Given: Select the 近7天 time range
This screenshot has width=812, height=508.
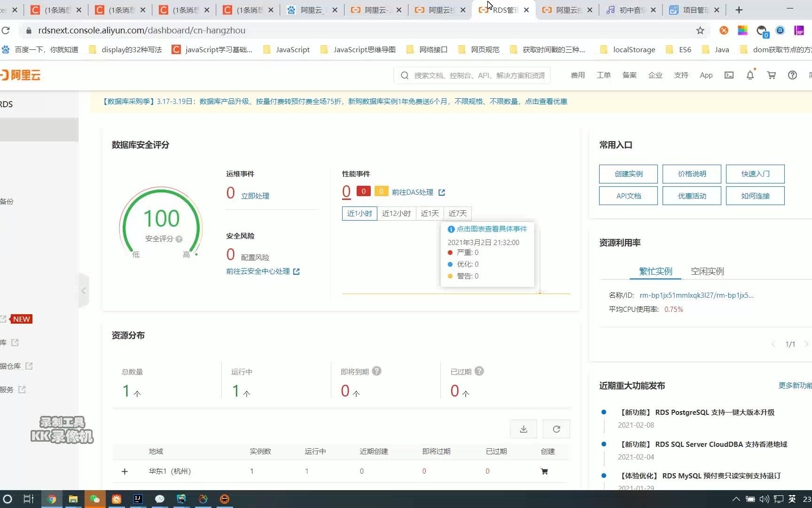Looking at the screenshot, I should 458,214.
